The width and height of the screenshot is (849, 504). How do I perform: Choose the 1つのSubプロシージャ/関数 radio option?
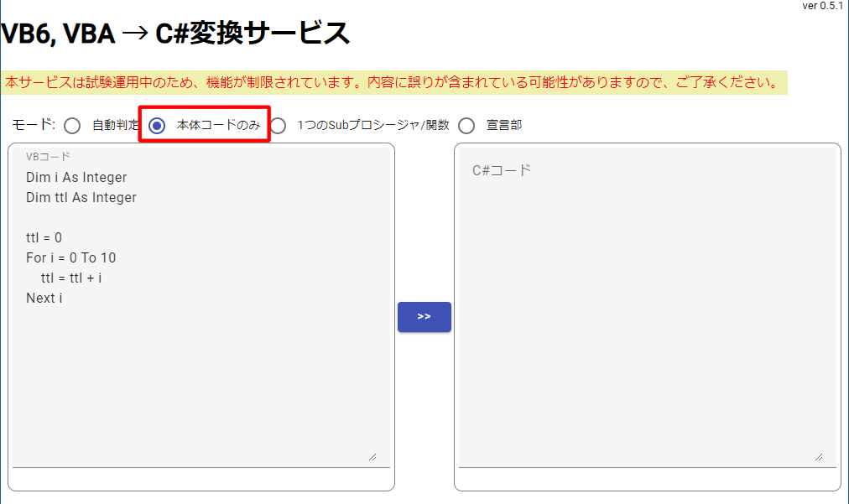(279, 126)
